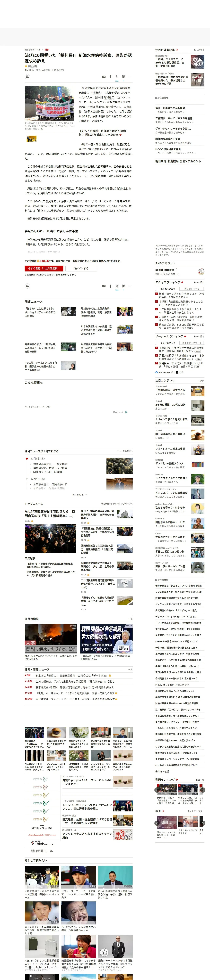Open the top three-dots more share options
The height and width of the screenshot is (980, 210).
[130, 77]
